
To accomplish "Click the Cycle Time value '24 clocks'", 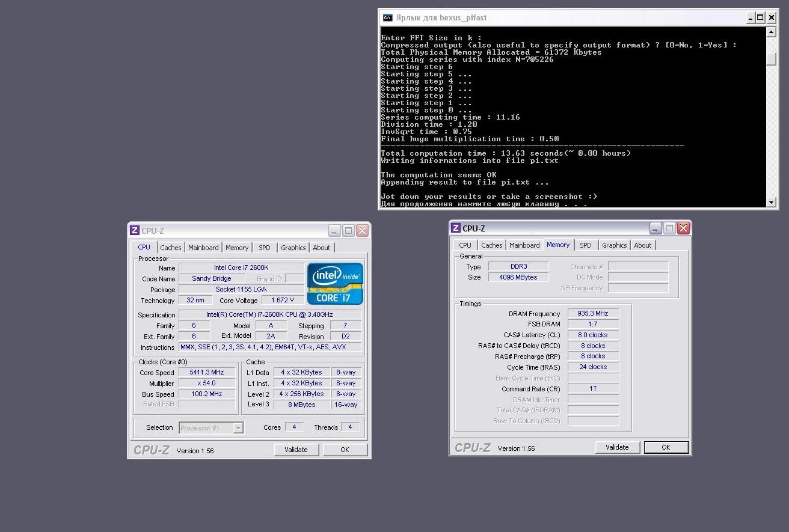I will pyautogui.click(x=593, y=367).
